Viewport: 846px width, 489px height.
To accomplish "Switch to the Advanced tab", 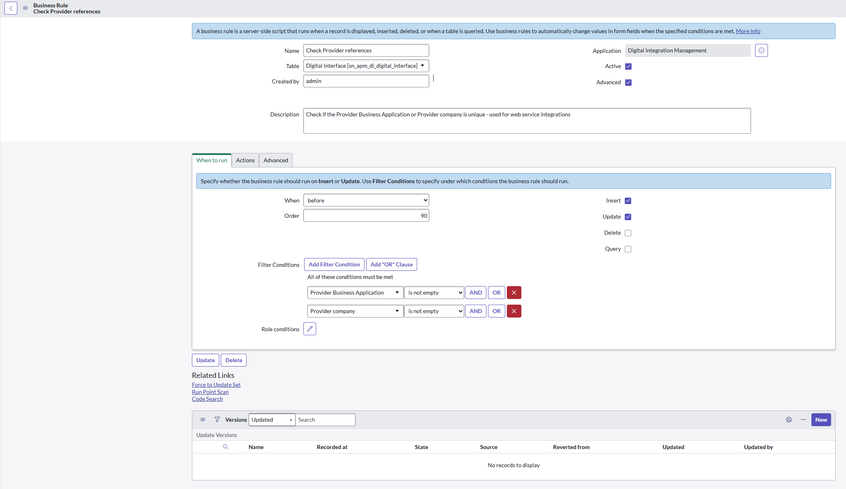I will click(276, 160).
